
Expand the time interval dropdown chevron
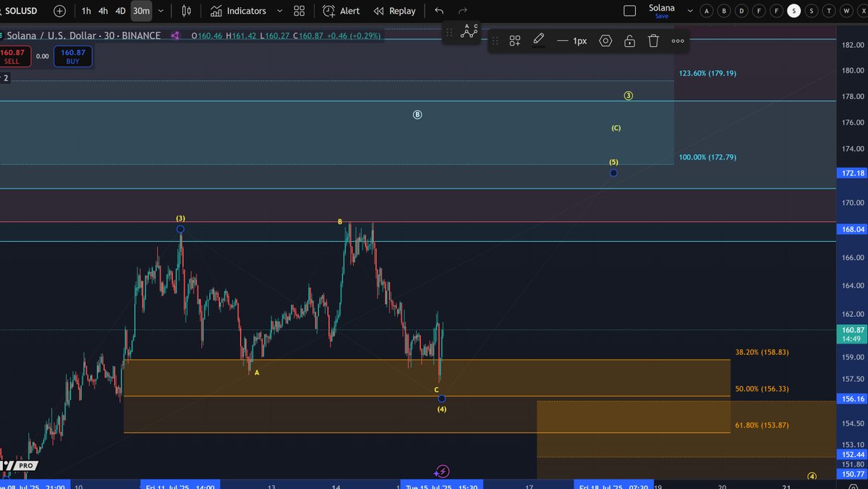click(x=161, y=11)
